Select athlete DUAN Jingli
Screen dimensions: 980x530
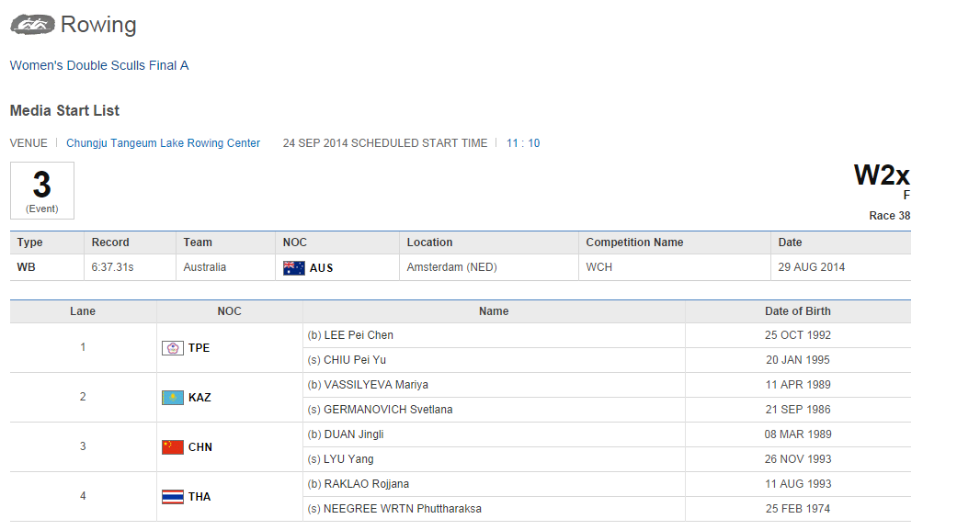pyautogui.click(x=353, y=434)
